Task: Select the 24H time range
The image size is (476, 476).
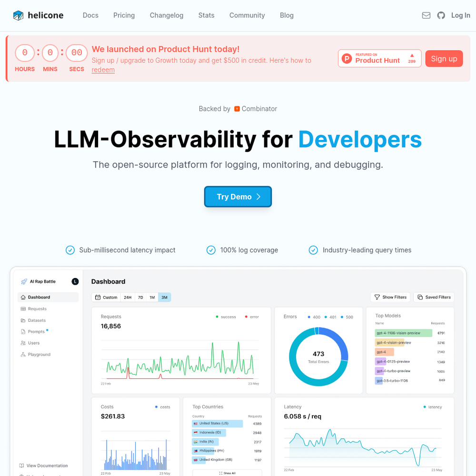Action: [128, 297]
